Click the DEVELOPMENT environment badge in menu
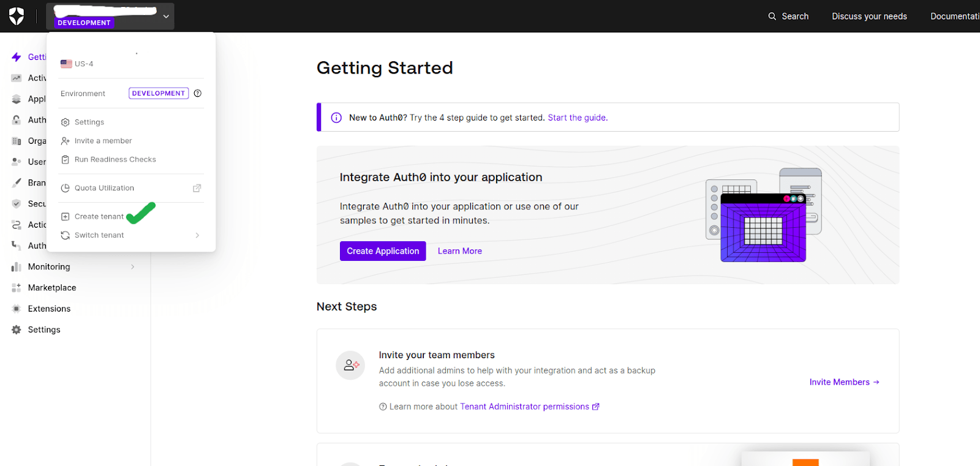Image resolution: width=980 pixels, height=466 pixels. point(159,93)
